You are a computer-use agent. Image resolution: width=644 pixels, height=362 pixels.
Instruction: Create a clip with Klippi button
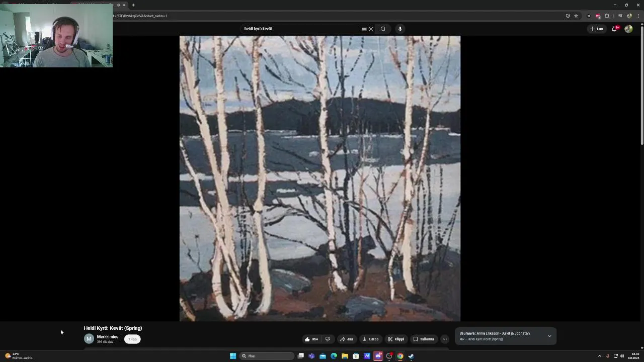click(x=396, y=339)
